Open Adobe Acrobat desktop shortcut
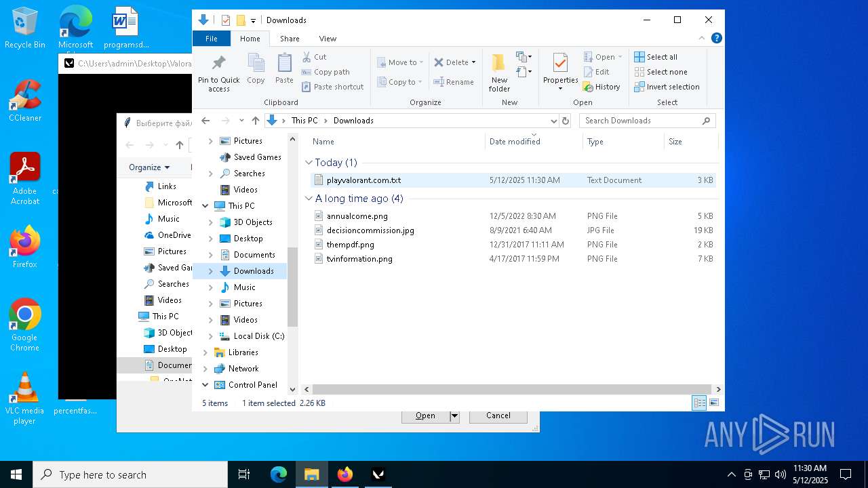 coord(25,179)
